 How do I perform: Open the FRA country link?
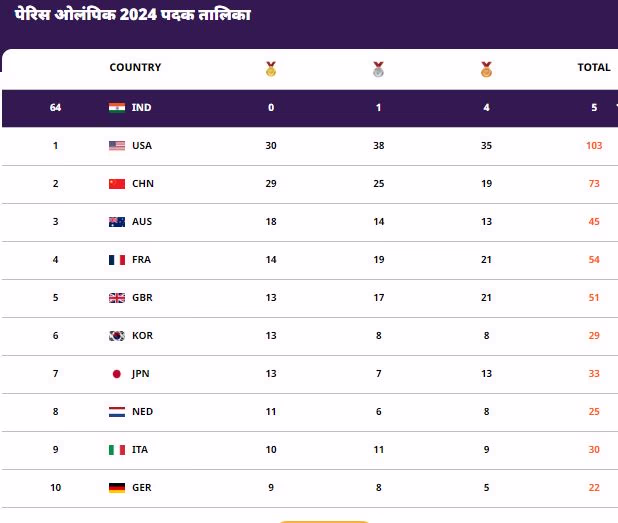(x=142, y=260)
